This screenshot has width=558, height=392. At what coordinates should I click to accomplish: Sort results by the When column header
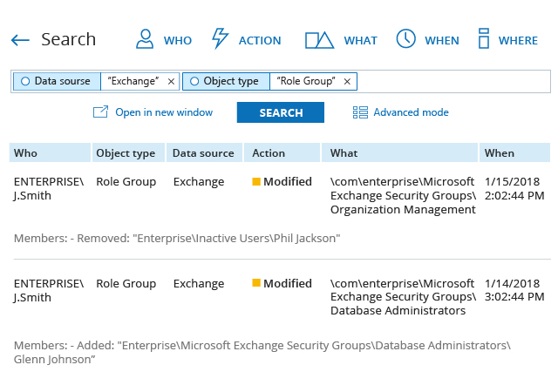pos(500,152)
